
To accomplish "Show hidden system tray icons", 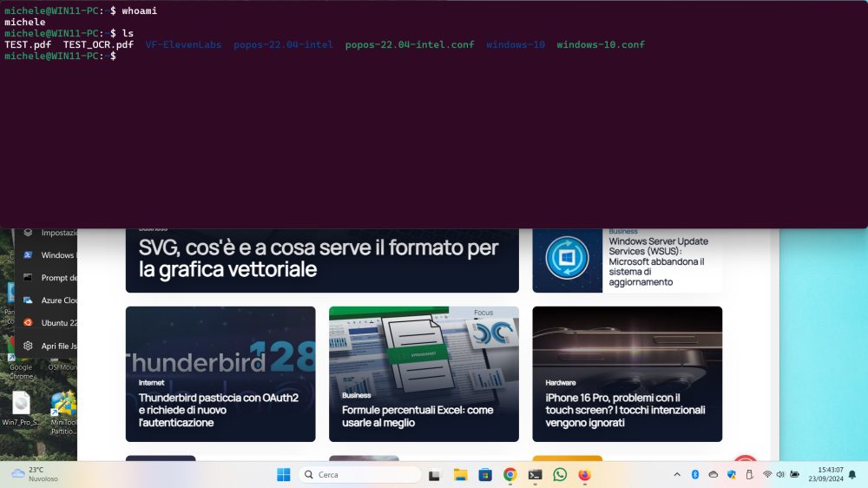I will [677, 475].
